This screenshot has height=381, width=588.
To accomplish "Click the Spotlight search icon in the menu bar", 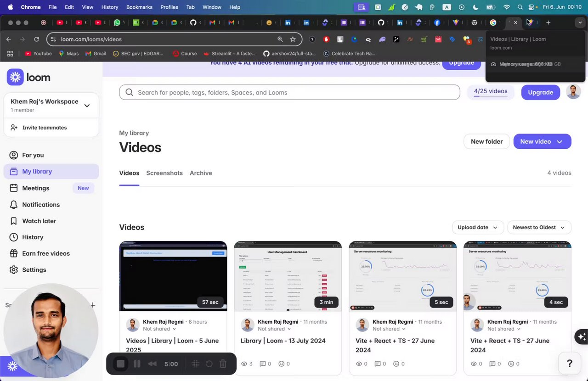I will pyautogui.click(x=520, y=7).
